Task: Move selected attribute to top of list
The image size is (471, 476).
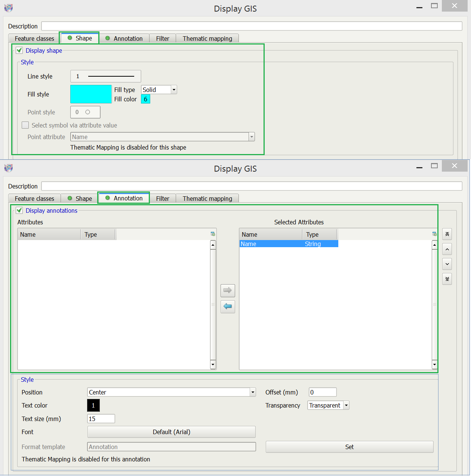Action: tap(447, 234)
